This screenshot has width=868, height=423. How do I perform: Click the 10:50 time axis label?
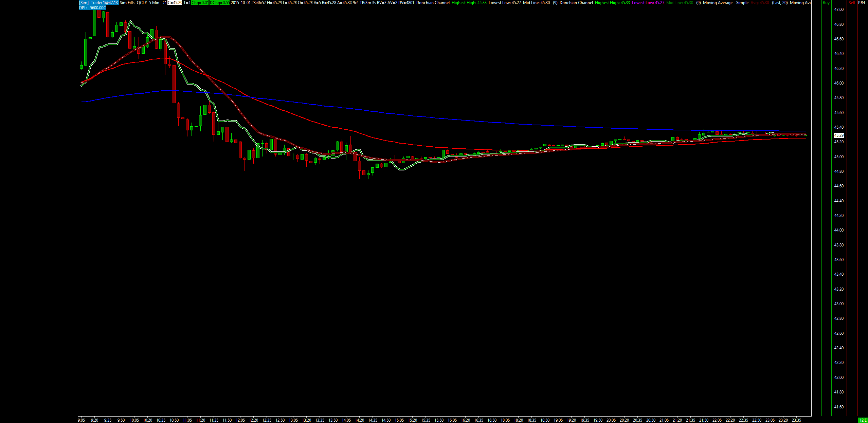174,420
